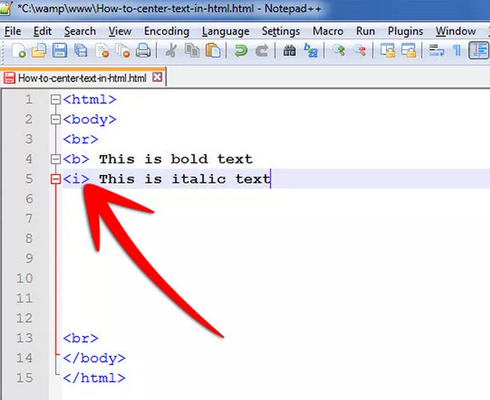This screenshot has width=490, height=400.
Task: Toggle Show All Characters pilcrow icon
Action: [x=457, y=51]
